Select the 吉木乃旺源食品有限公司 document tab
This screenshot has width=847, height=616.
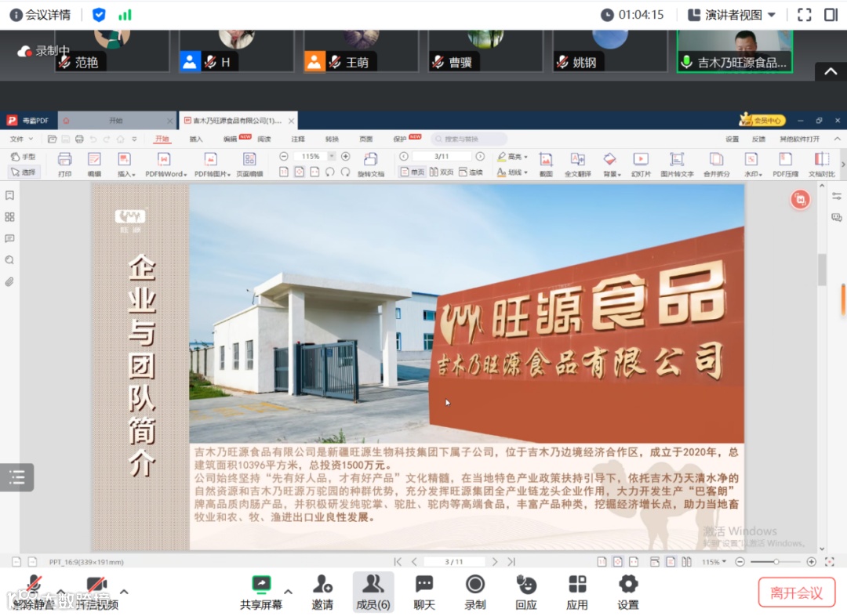tap(238, 121)
